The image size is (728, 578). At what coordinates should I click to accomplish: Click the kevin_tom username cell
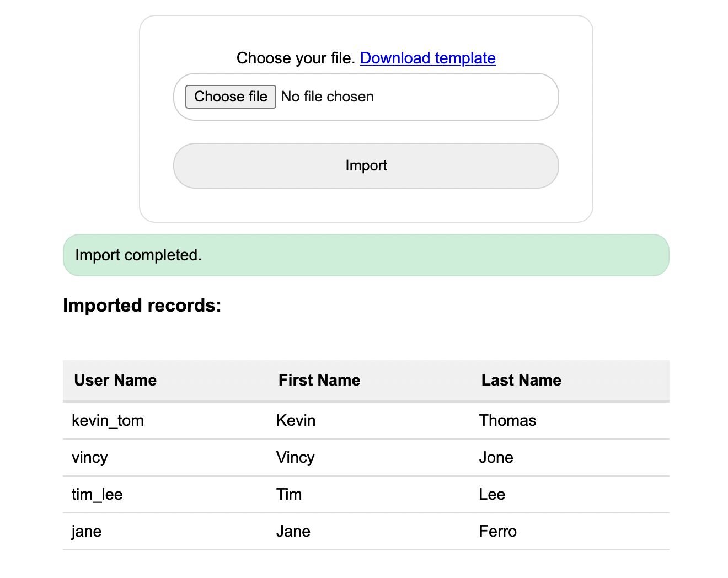click(x=108, y=420)
